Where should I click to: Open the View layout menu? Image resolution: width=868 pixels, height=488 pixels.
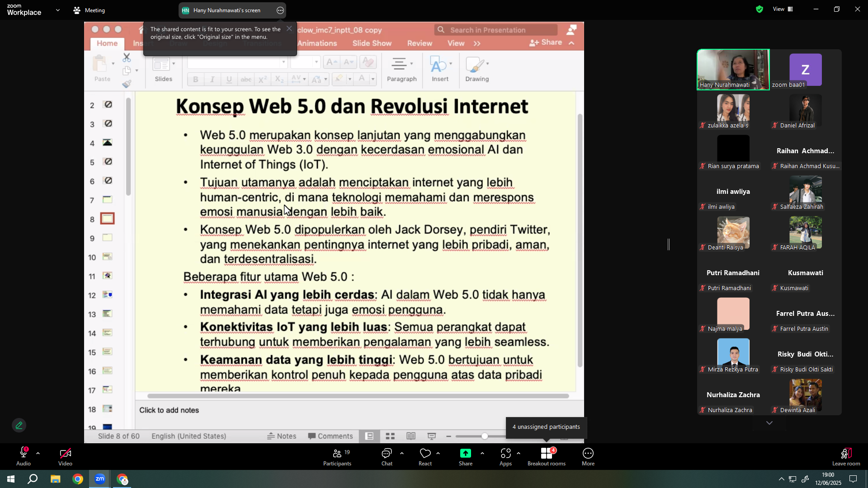783,9
